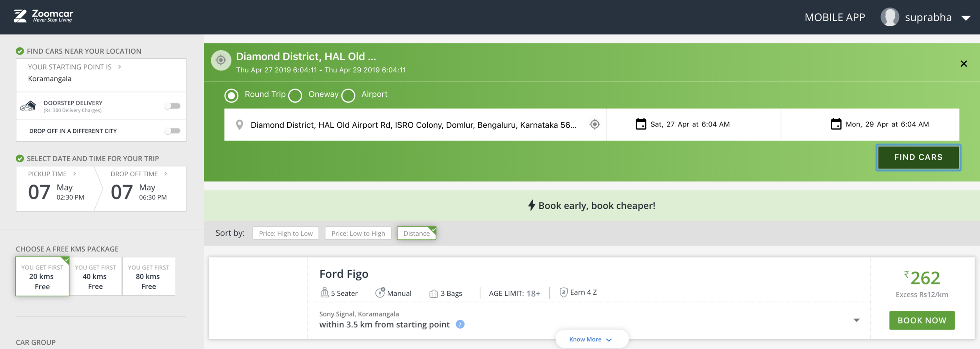The image size is (980, 349).
Task: Click the FIND CARS button
Action: click(918, 157)
